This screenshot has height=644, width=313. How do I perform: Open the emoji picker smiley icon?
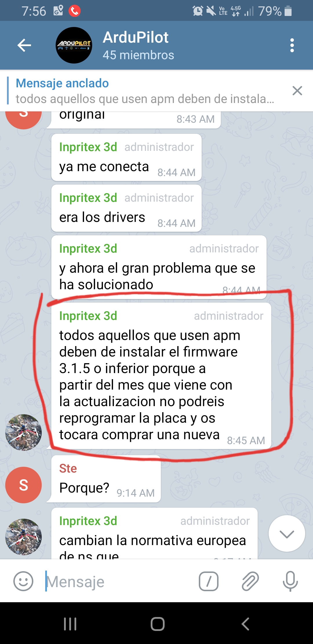click(x=23, y=581)
